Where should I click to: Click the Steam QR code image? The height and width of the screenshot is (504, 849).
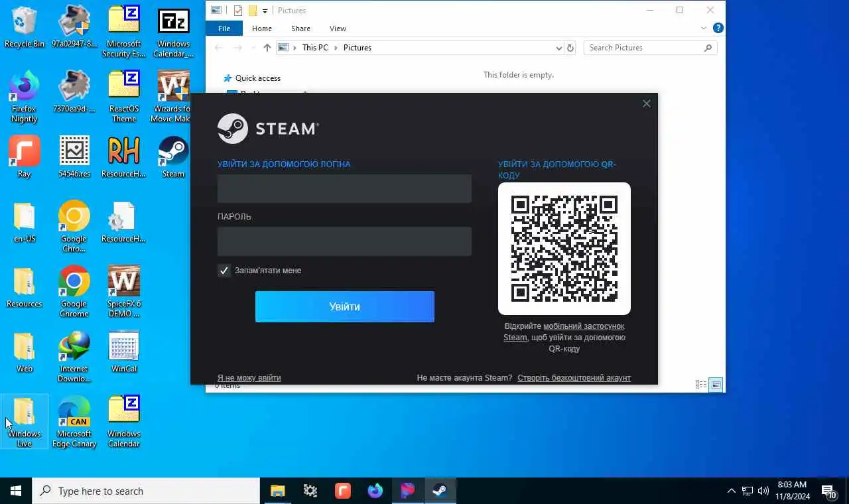(564, 249)
